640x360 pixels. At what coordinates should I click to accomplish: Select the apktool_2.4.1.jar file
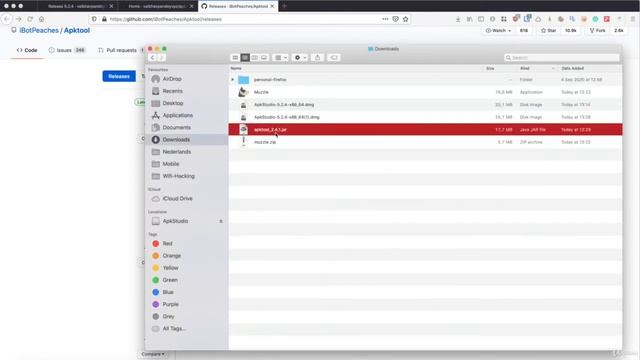pos(425,129)
